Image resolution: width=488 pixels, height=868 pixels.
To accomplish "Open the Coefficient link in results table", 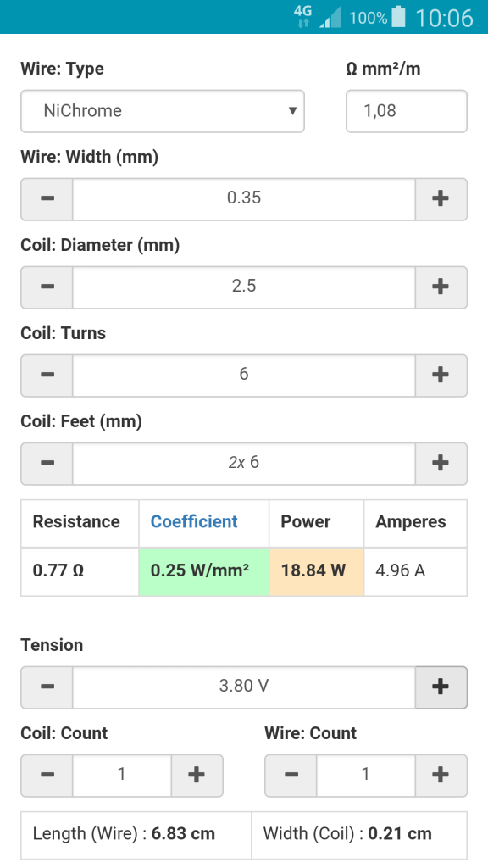I will coord(194,521).
